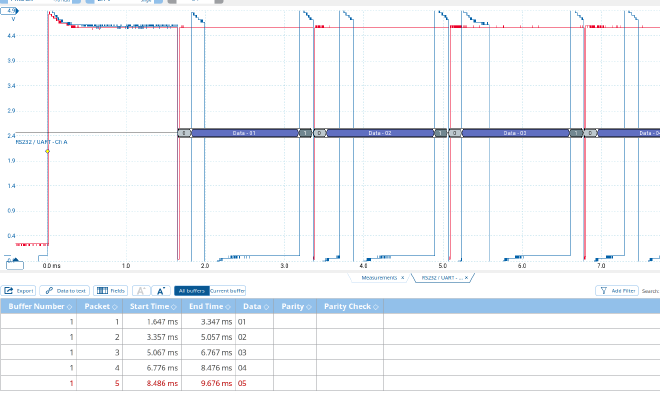Select the red Start Time cell 8.486 ms
This screenshot has height=395, width=660.
coord(152,383)
